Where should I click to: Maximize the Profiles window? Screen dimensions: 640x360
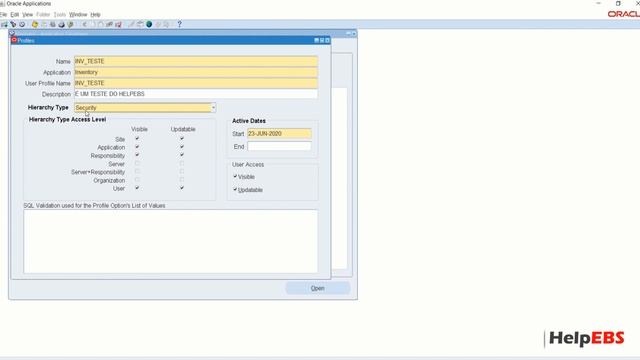tap(322, 40)
